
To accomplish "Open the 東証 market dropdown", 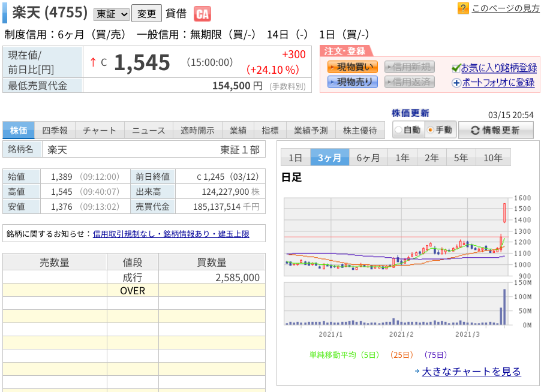I will click(112, 14).
